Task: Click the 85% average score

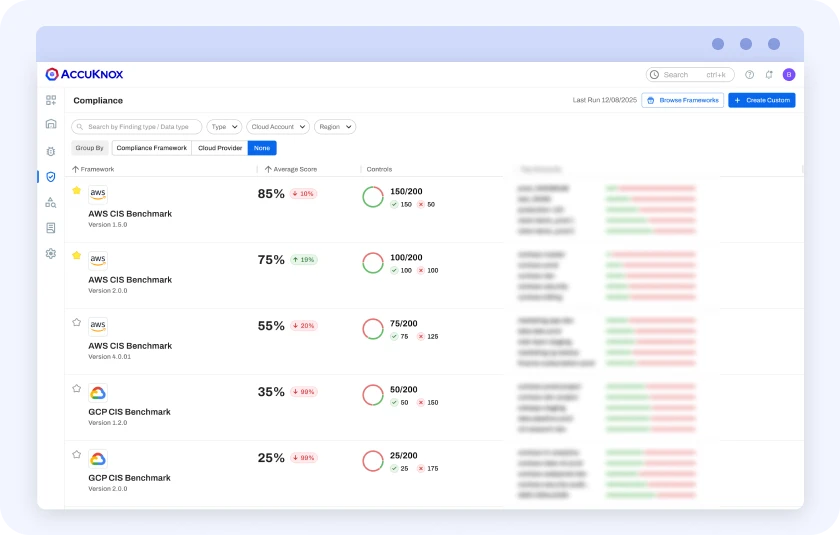Action: point(271,194)
